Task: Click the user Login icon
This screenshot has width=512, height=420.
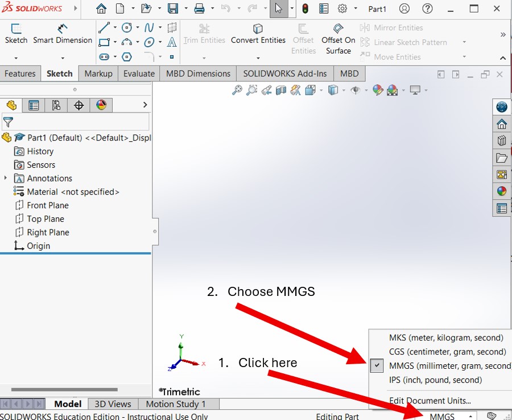Action: pos(404,9)
